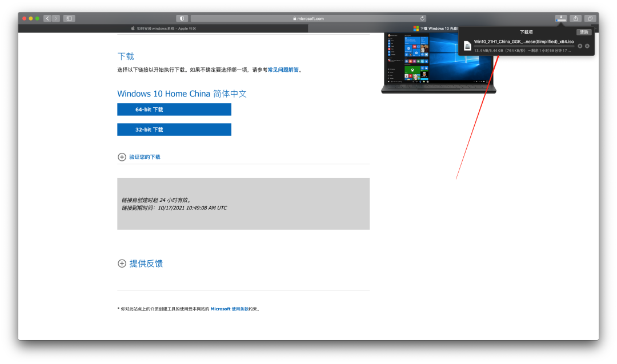Expand the 验证您的下载 section
The image size is (617, 364).
coord(139,157)
